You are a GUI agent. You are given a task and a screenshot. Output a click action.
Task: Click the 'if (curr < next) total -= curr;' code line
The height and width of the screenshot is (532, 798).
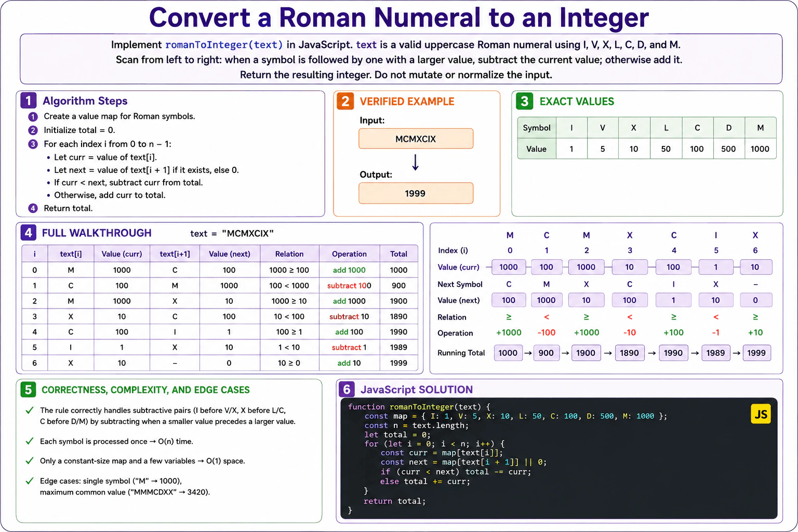[x=456, y=472]
